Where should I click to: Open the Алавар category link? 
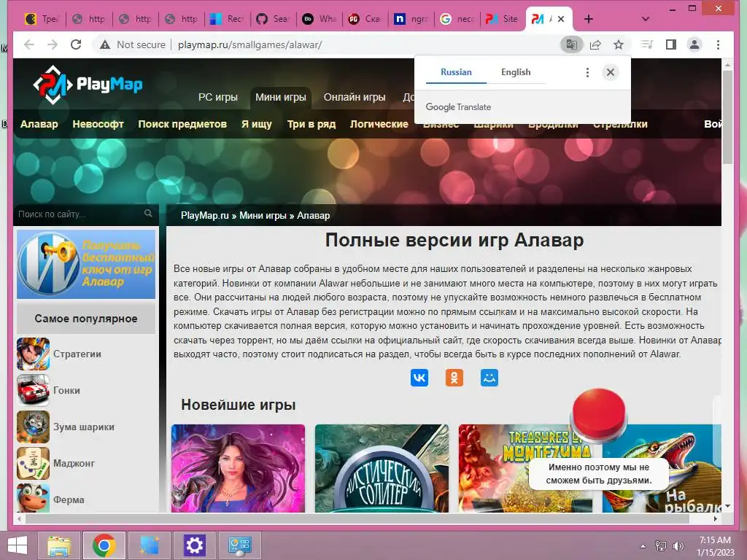click(39, 124)
